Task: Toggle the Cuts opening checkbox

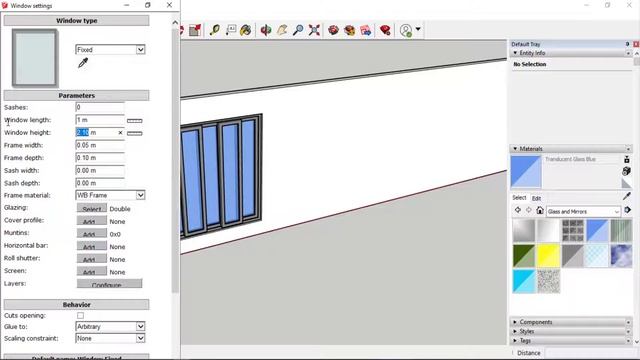Action: (80, 316)
